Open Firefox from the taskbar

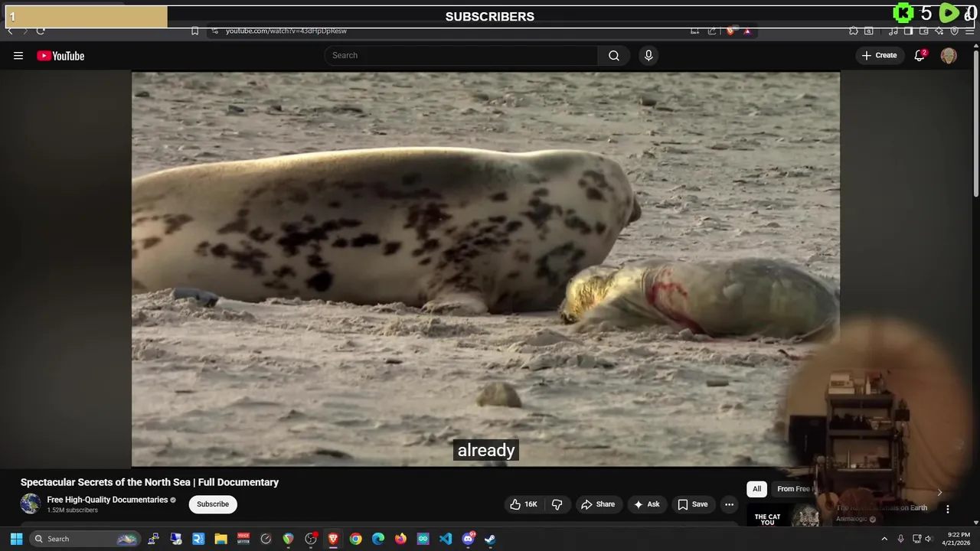tap(400, 539)
